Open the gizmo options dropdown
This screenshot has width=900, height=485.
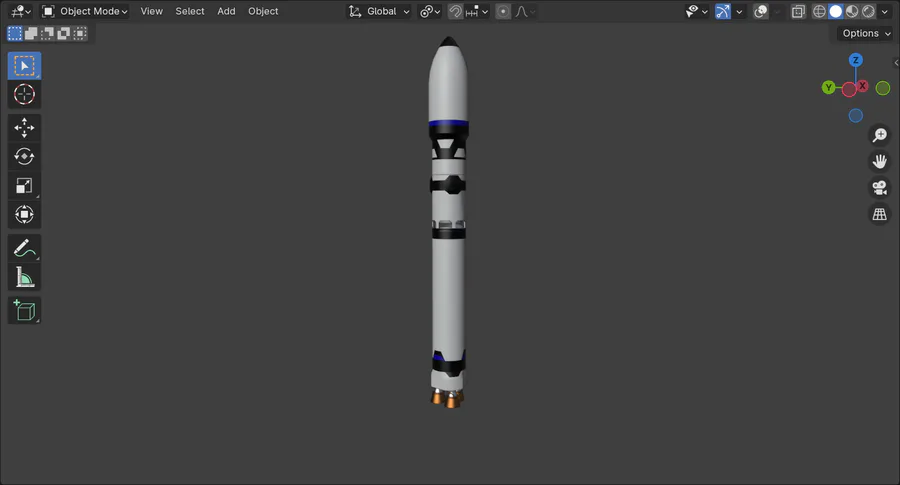(x=739, y=11)
